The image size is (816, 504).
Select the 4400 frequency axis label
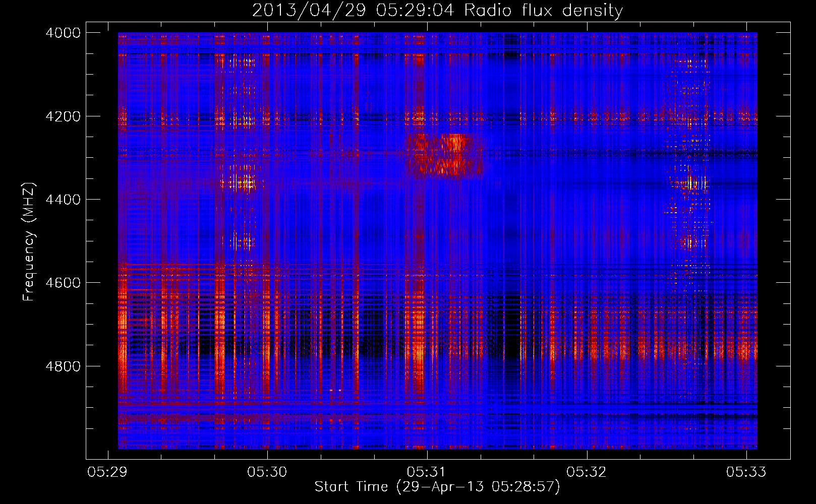[63, 200]
